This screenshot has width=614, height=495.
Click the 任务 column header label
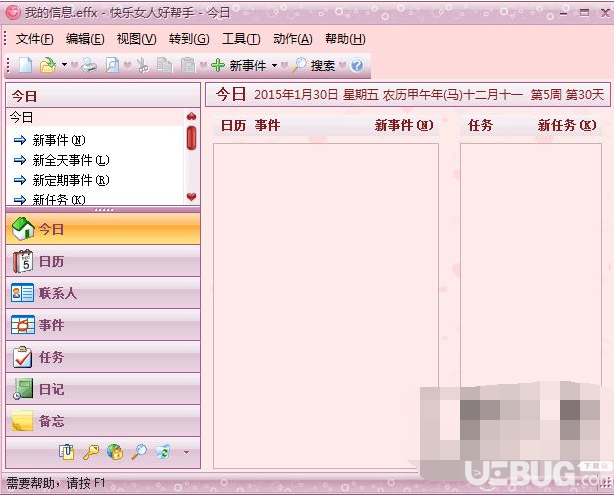pyautogui.click(x=480, y=125)
